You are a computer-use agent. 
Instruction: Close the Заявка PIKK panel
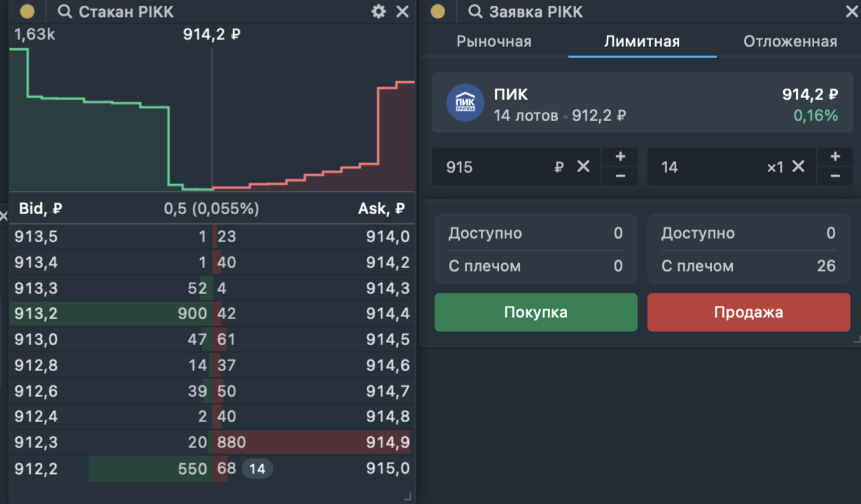[853, 11]
